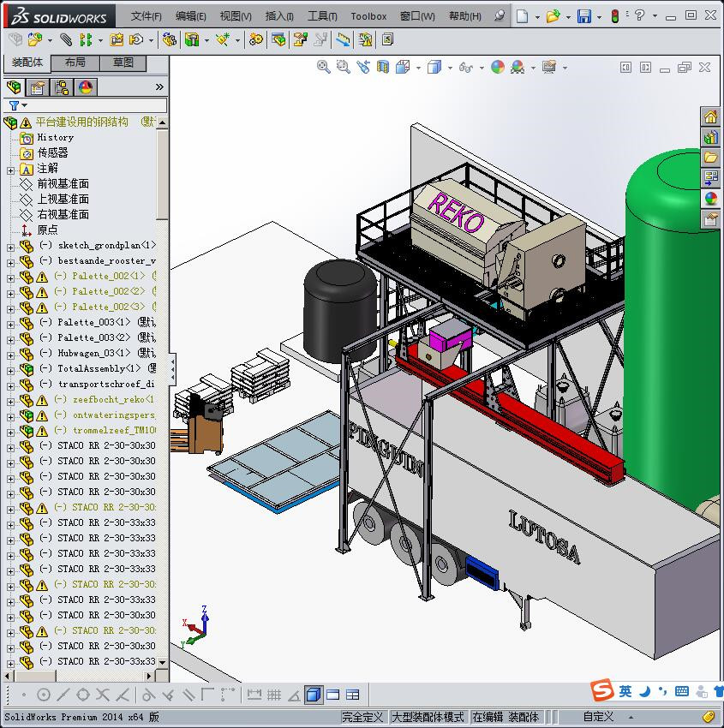Click the Zoom to Area icon

344,68
